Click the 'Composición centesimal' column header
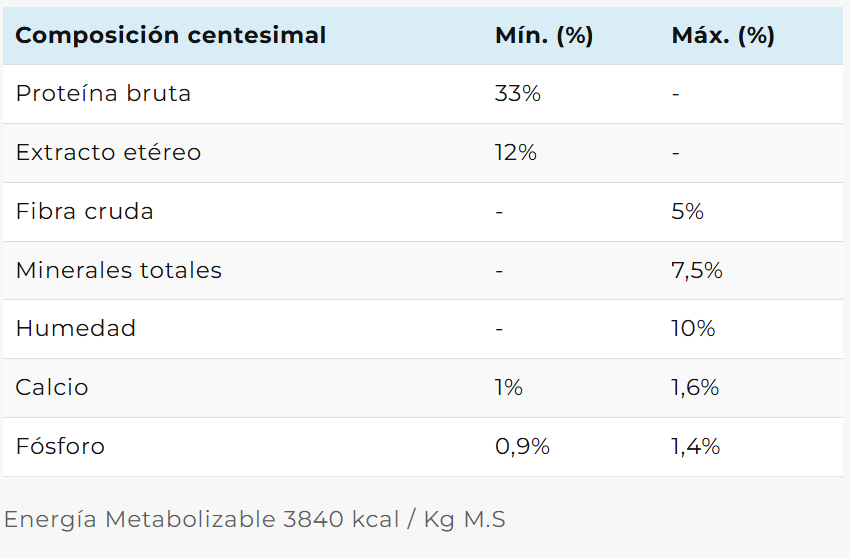Image resolution: width=850 pixels, height=558 pixels. [171, 36]
